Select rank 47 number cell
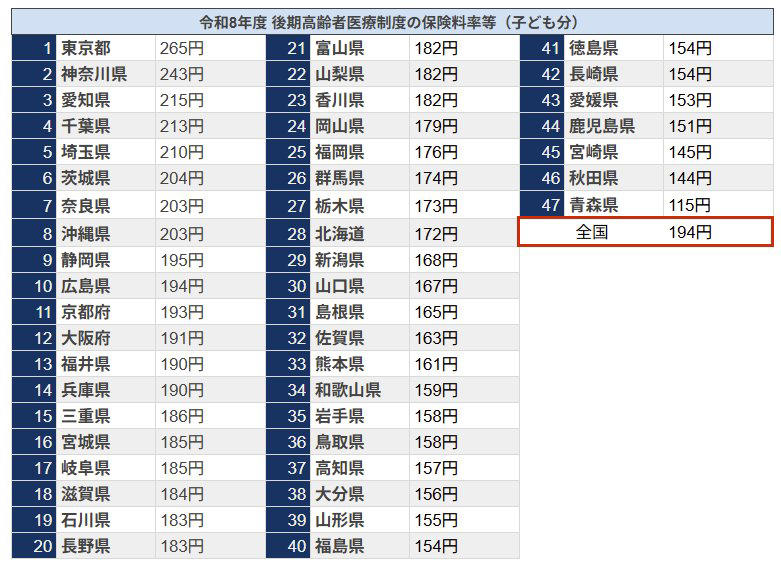 pos(542,204)
